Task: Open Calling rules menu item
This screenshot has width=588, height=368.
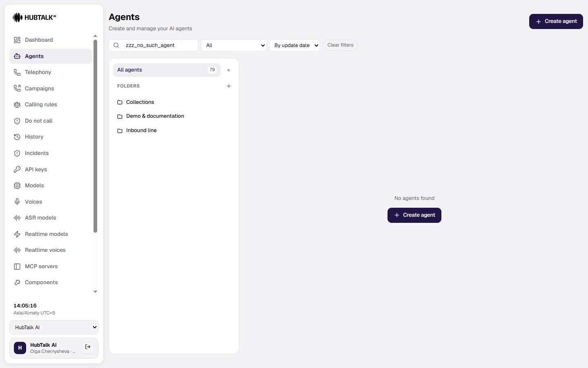Action: pos(51,105)
